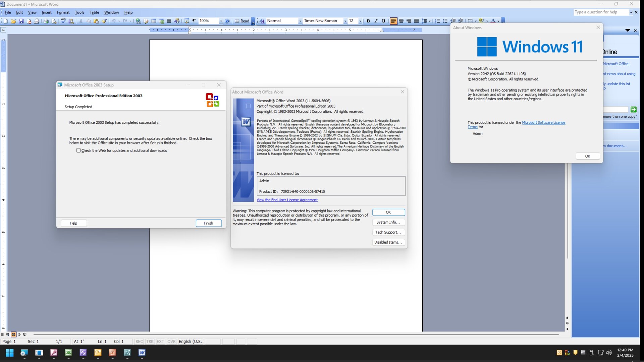The height and width of the screenshot is (362, 644).
Task: Open the Windows Start button
Action: (10, 353)
